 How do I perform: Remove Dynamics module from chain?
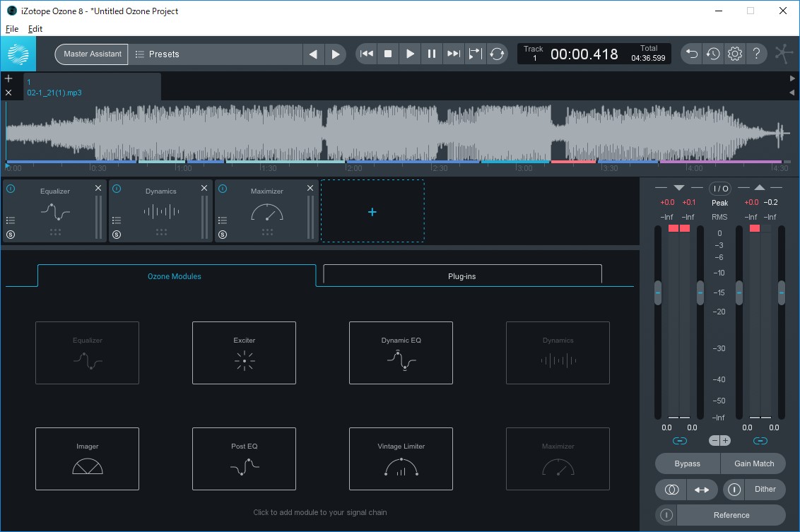[204, 188]
